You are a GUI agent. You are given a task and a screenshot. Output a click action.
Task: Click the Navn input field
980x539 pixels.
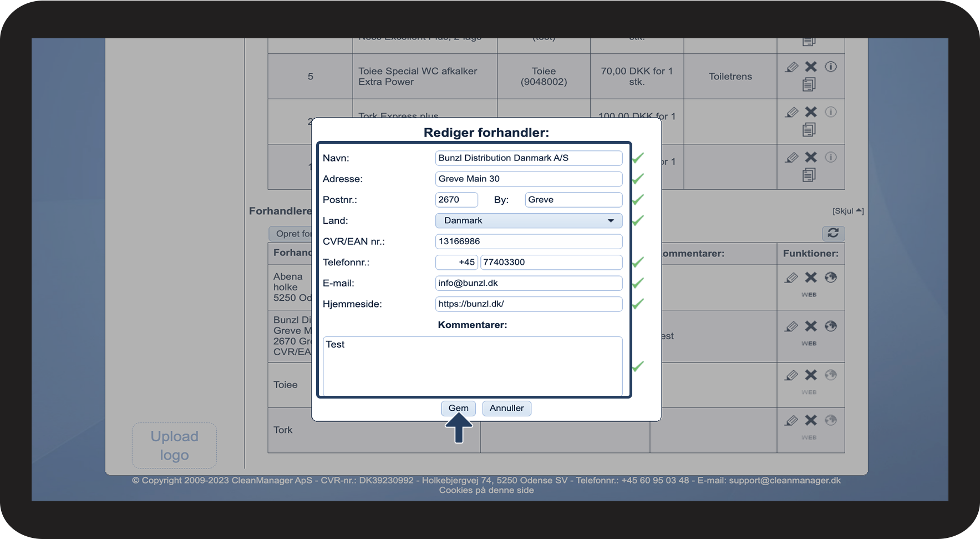[x=528, y=158]
